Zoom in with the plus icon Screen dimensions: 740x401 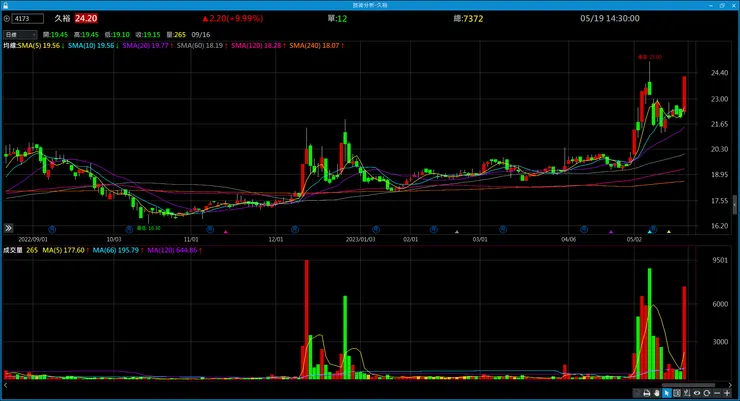(727, 393)
